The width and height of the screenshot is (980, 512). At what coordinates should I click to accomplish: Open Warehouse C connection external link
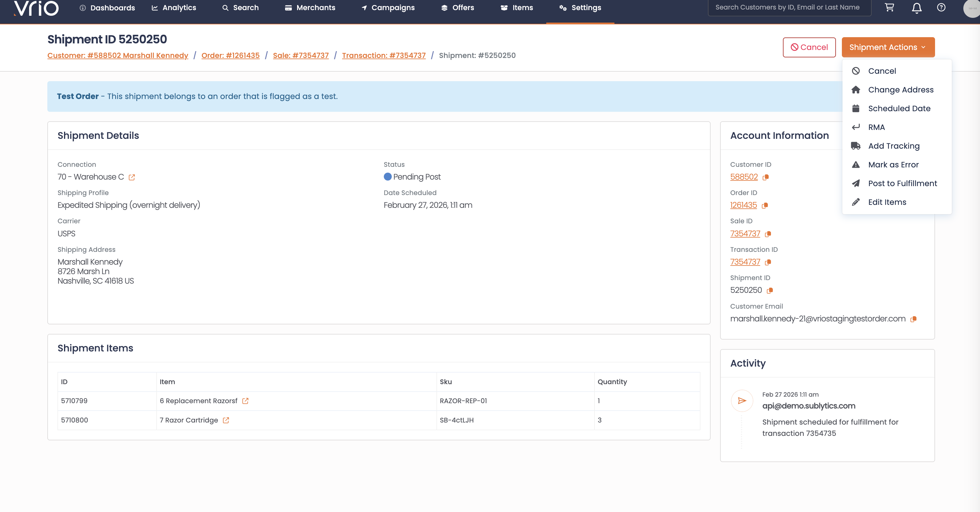[x=132, y=177]
